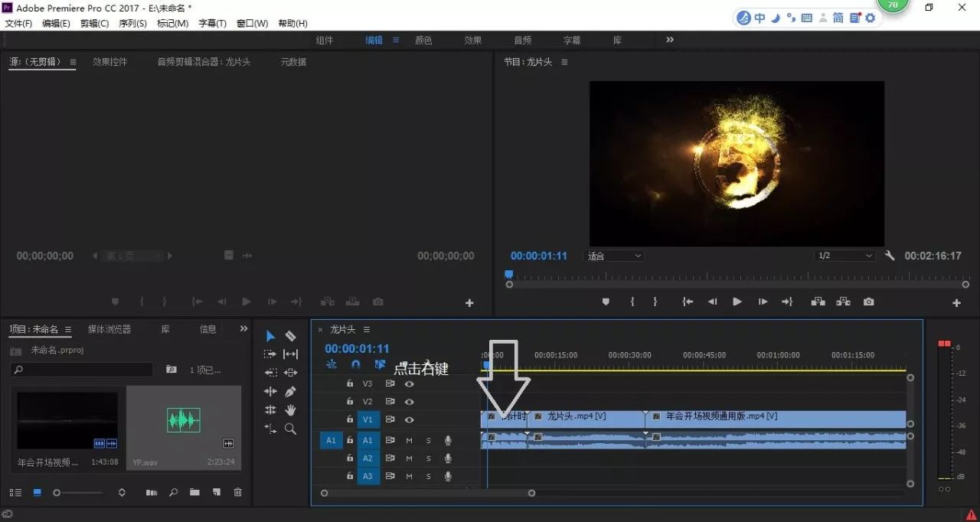980x522 pixels.
Task: Switch to the 效果控件 tab
Action: [x=110, y=62]
